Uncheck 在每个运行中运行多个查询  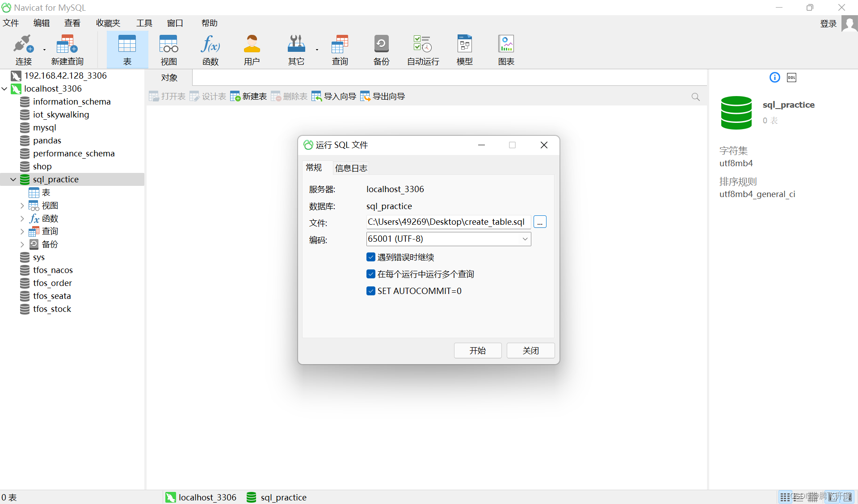371,274
